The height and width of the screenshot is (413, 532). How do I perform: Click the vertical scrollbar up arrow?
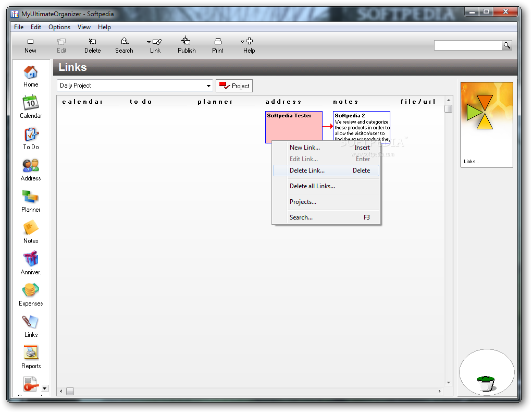click(x=449, y=100)
